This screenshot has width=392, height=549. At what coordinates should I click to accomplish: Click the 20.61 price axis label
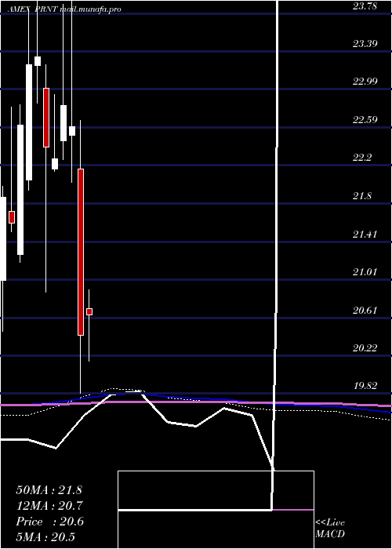tap(365, 310)
